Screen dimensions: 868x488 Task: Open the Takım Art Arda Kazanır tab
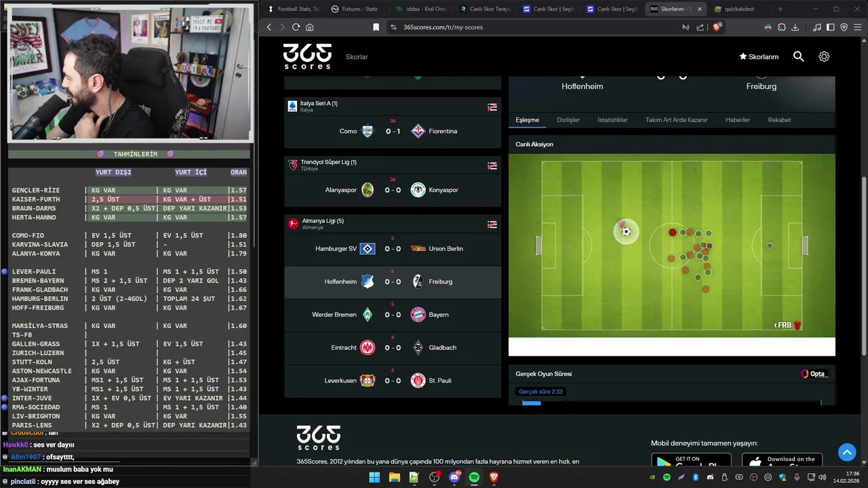pyautogui.click(x=676, y=120)
